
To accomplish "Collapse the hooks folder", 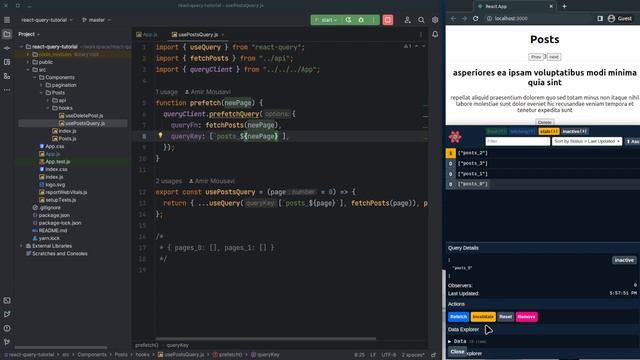I will 48,108.
